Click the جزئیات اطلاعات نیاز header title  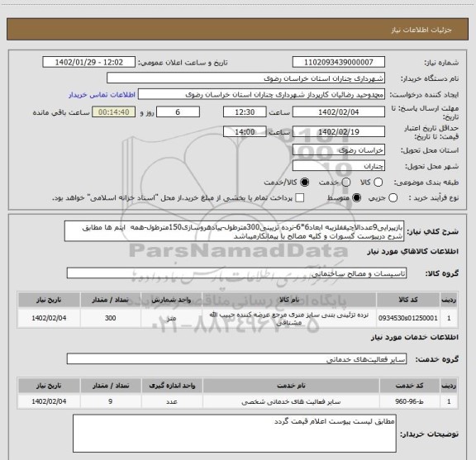(x=421, y=30)
